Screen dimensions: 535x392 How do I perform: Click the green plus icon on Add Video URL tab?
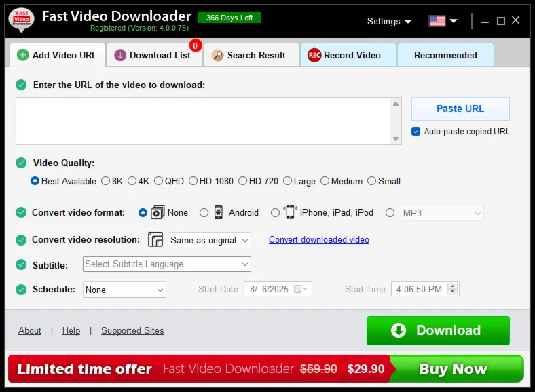click(x=23, y=55)
